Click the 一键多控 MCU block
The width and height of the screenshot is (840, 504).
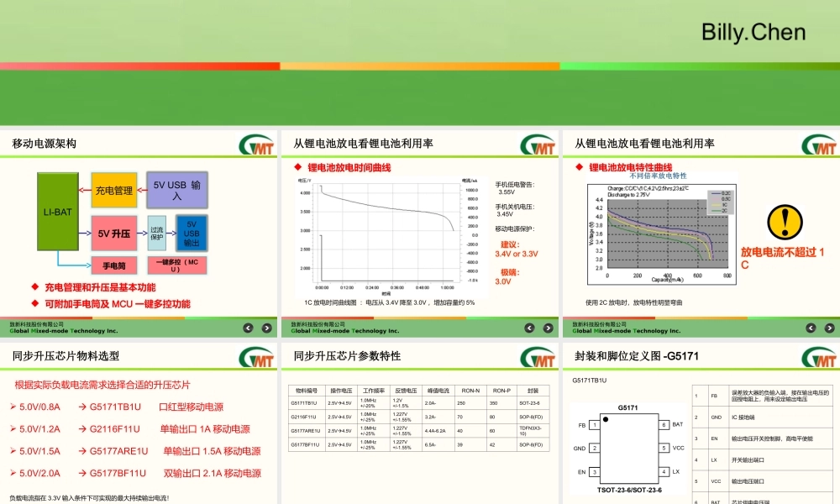tap(176, 265)
